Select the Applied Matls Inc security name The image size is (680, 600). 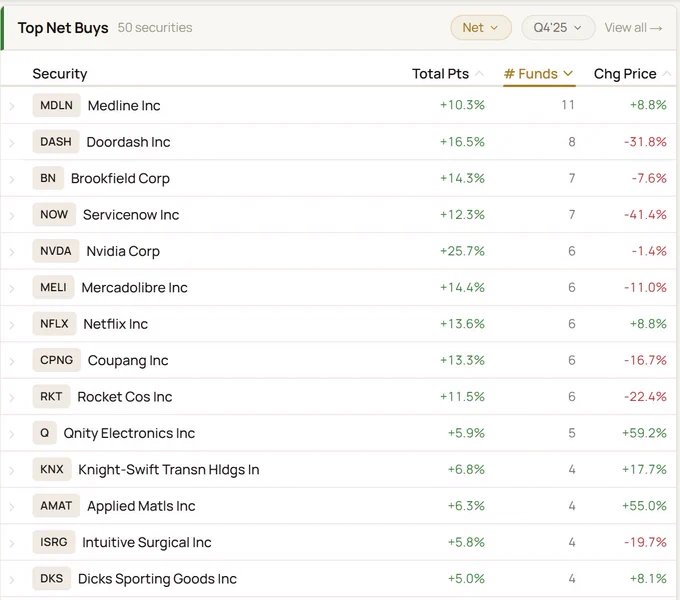[x=141, y=506]
